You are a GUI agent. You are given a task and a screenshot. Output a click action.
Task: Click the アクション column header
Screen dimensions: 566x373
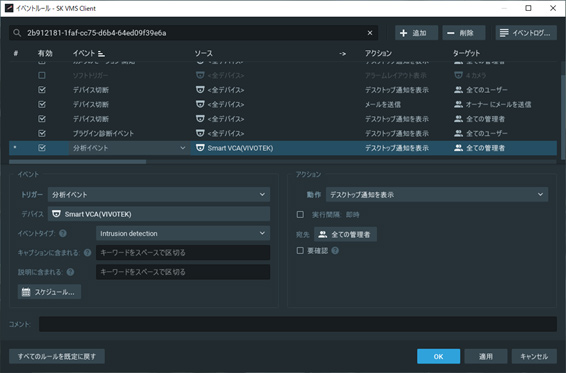point(378,53)
